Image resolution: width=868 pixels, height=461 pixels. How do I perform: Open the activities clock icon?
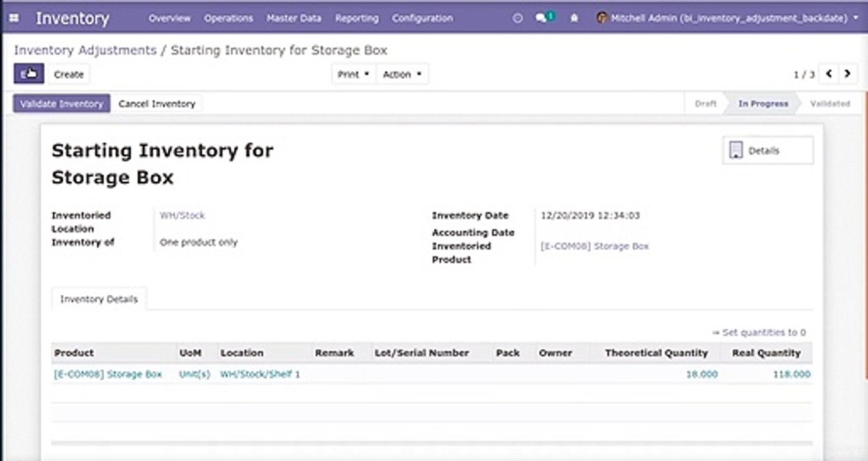pos(518,19)
